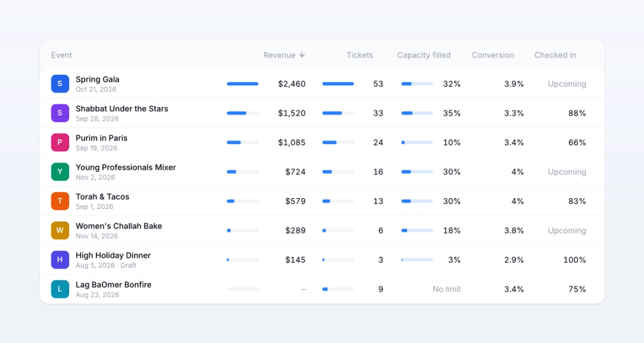Click the 3.9% conversion value

[514, 84]
